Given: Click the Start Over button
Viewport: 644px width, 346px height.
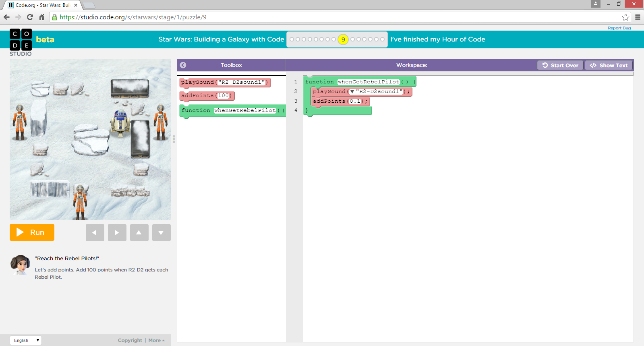Looking at the screenshot, I should coord(560,65).
